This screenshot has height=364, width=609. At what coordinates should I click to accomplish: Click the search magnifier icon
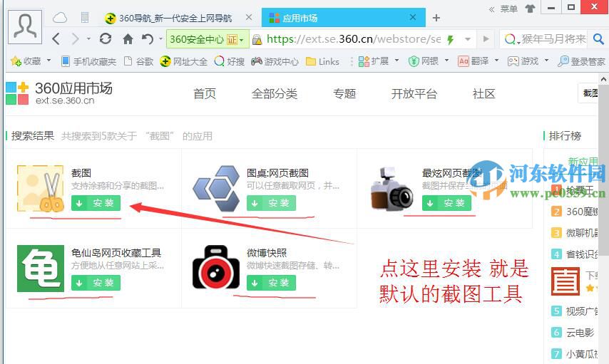tap(598, 38)
